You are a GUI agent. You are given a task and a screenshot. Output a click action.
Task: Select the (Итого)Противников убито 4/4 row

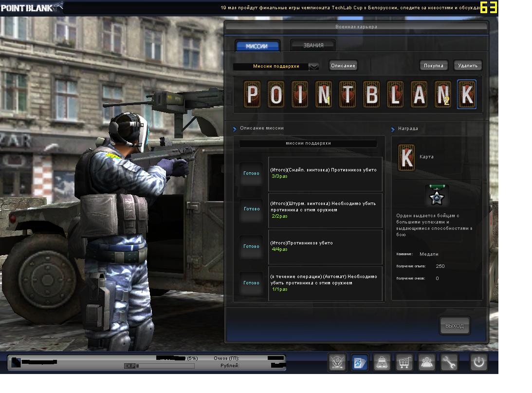tap(325, 247)
